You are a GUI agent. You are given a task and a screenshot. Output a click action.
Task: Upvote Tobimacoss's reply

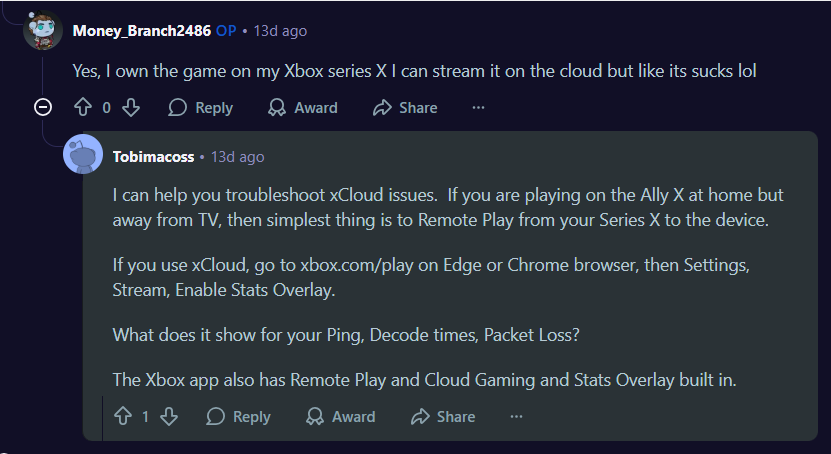pyautogui.click(x=122, y=416)
